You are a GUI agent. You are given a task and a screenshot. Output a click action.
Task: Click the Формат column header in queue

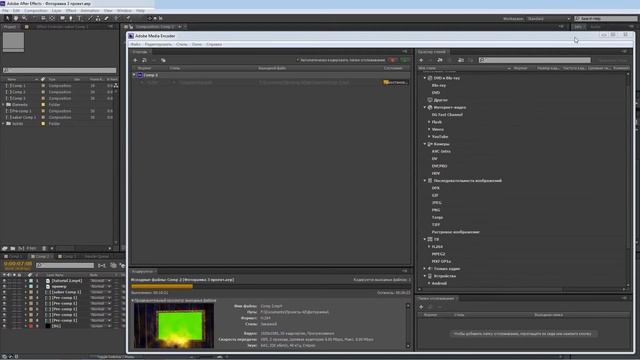click(x=144, y=68)
